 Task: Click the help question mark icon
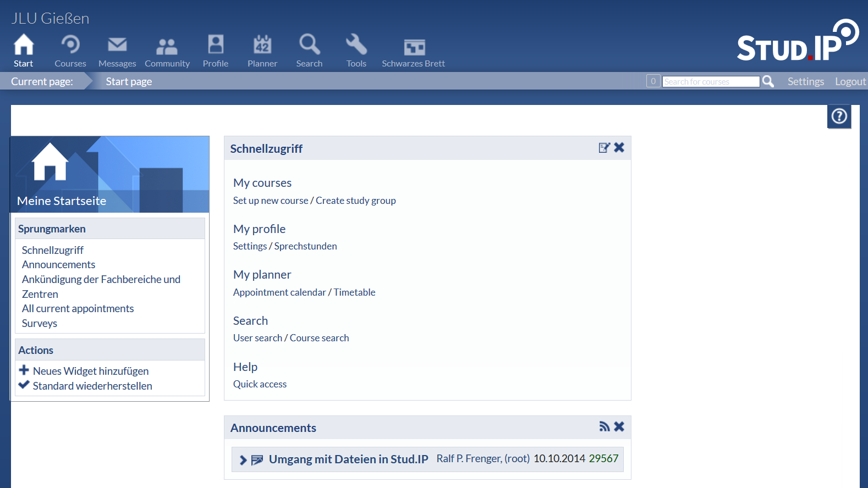coord(839,117)
